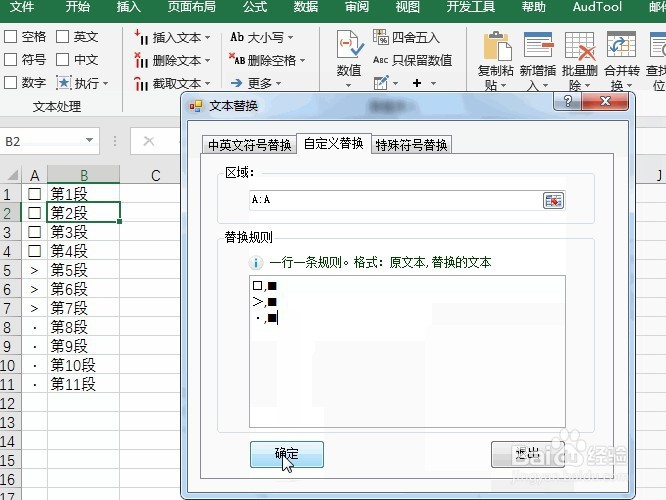Toggle the 符号 checkbox
The width and height of the screenshot is (666, 500).
click(x=10, y=60)
